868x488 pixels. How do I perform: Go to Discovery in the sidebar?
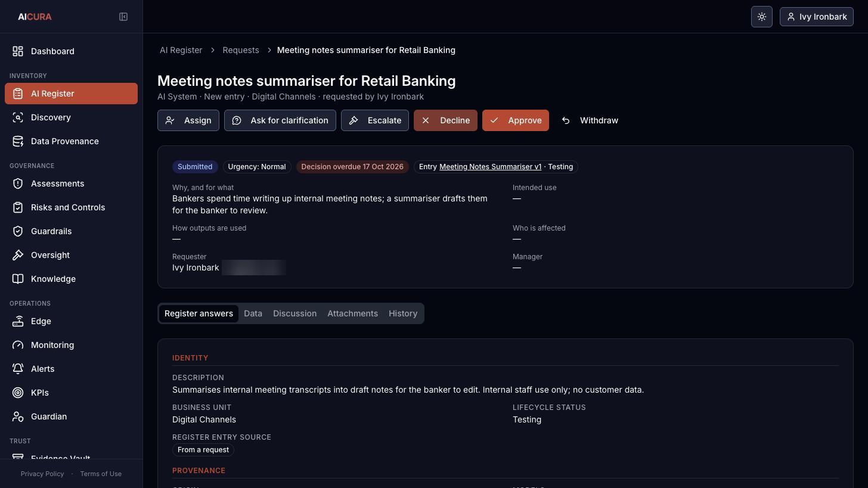[x=71, y=117]
